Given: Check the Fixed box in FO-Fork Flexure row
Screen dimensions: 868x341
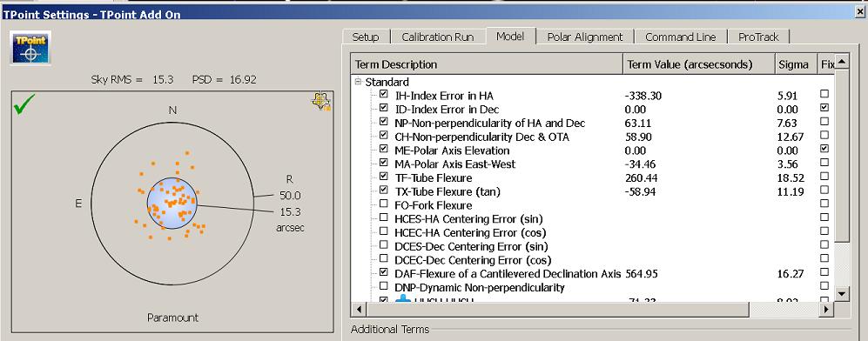Looking at the screenshot, I should coord(824,204).
